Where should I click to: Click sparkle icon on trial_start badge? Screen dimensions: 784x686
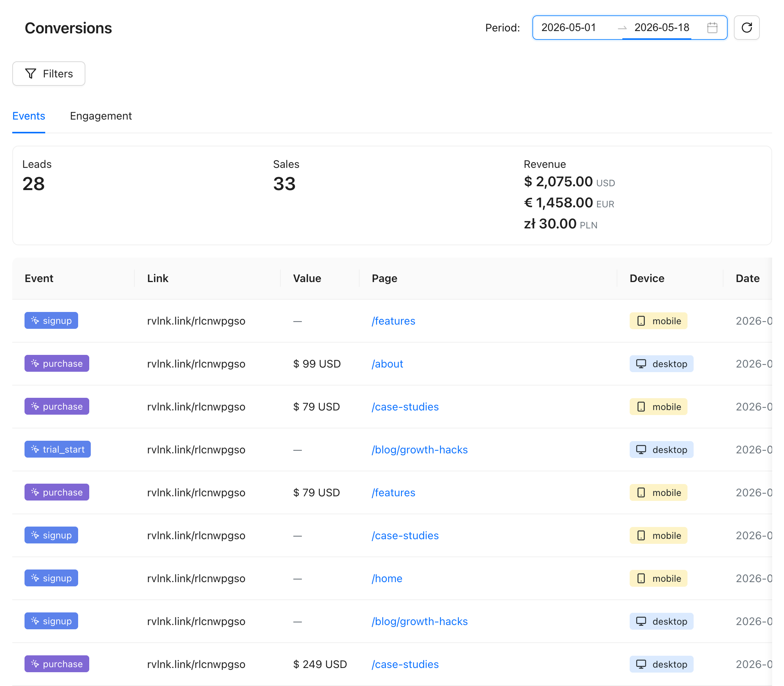pos(35,449)
